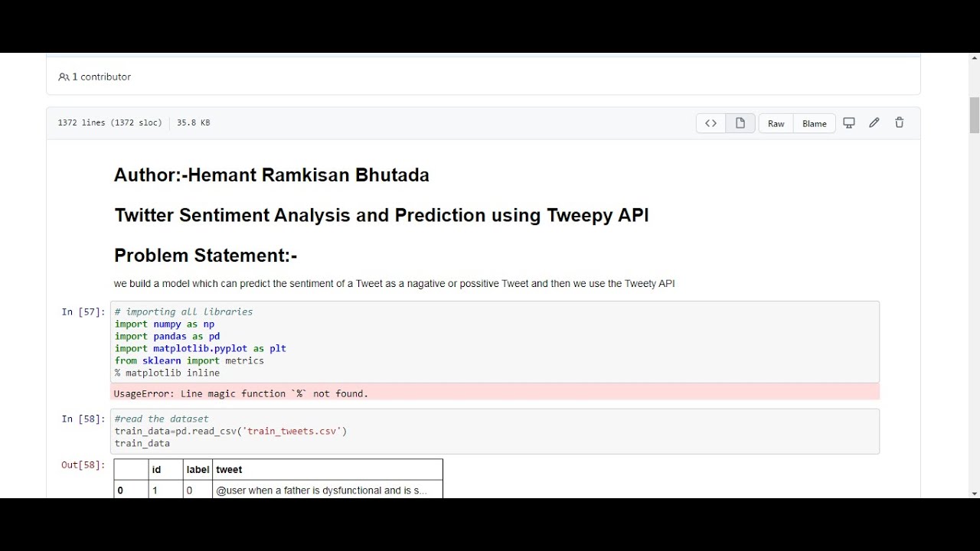This screenshot has width=980, height=551.
Task: Click the '#read the dataset' comment
Action: (162, 419)
